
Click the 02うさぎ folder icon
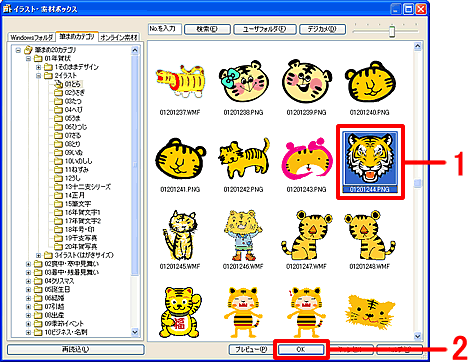click(59, 92)
